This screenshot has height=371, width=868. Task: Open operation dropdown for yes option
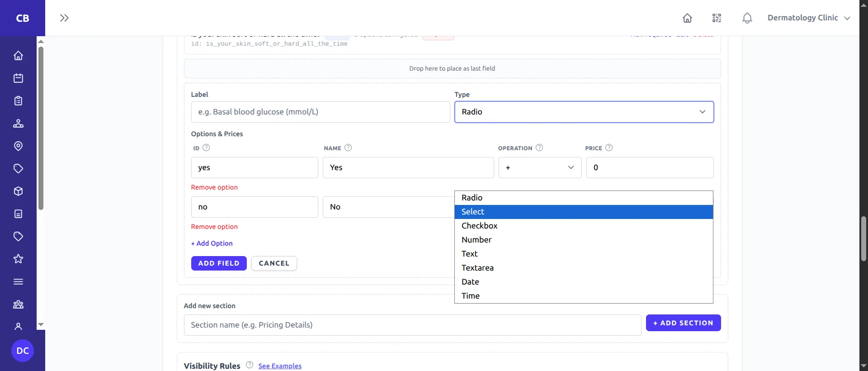(x=540, y=167)
